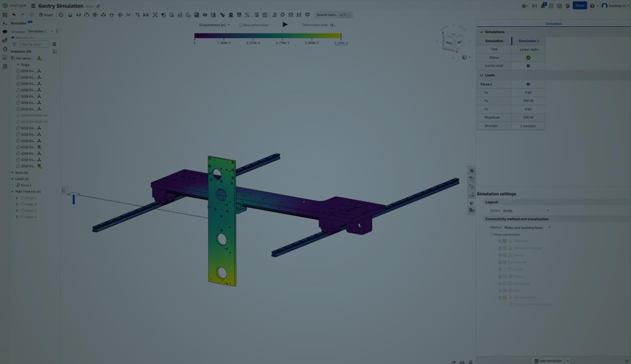Click the Add simulation button
The width and height of the screenshot is (631, 364).
pyautogui.click(x=549, y=360)
